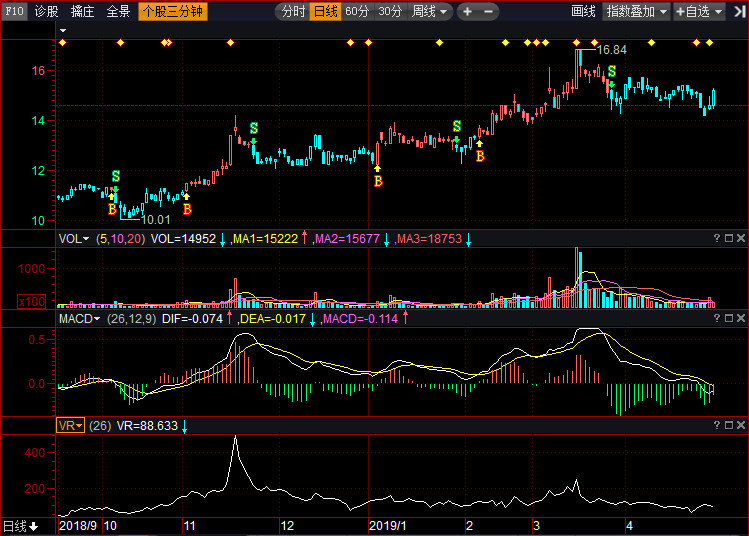Click the DIF=-0.074 value

click(x=192, y=319)
